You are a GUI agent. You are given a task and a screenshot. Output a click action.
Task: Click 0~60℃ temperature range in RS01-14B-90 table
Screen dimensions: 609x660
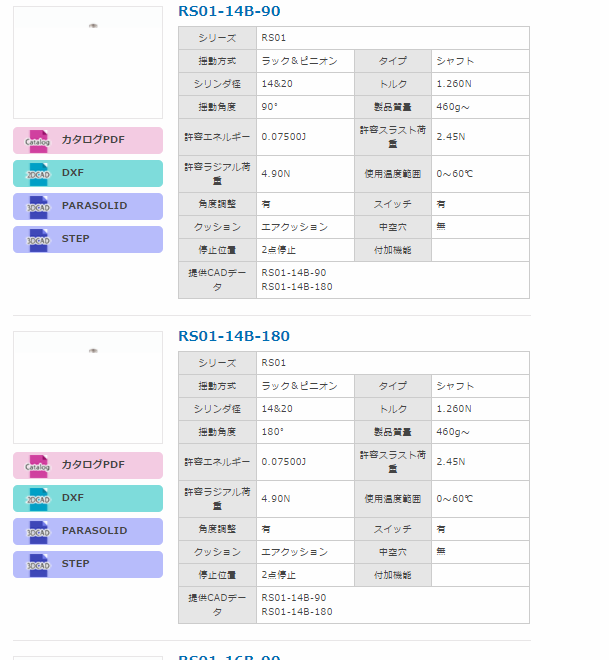click(455, 174)
